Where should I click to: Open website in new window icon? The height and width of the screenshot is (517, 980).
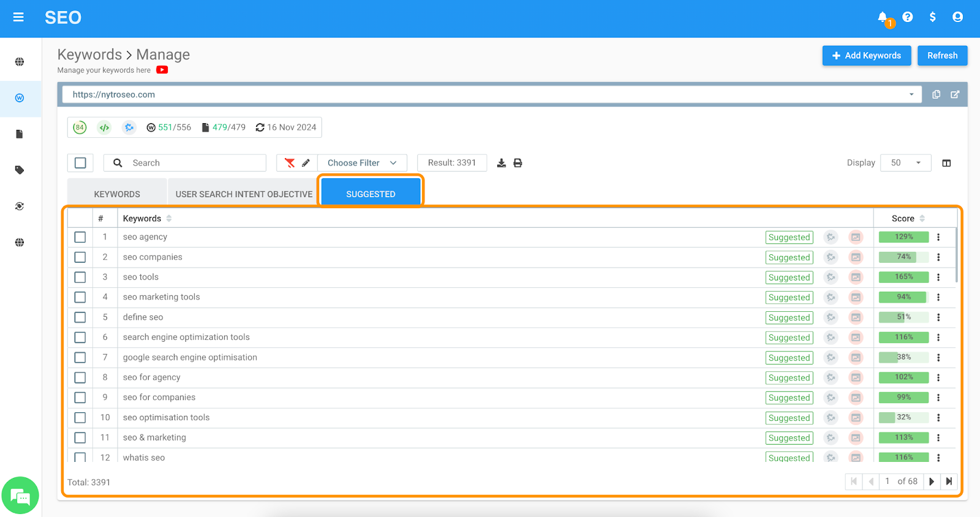tap(955, 94)
